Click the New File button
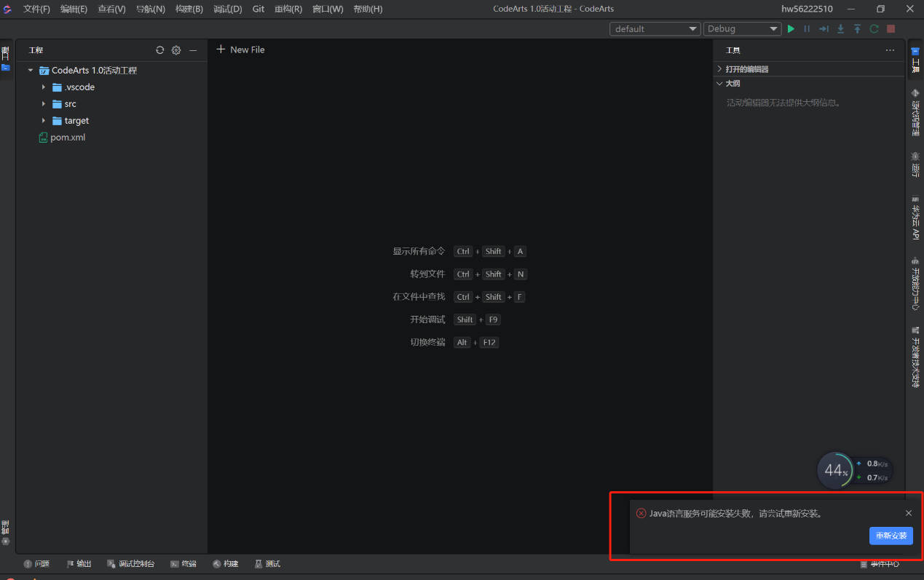Viewport: 924px width, 580px height. click(240, 49)
